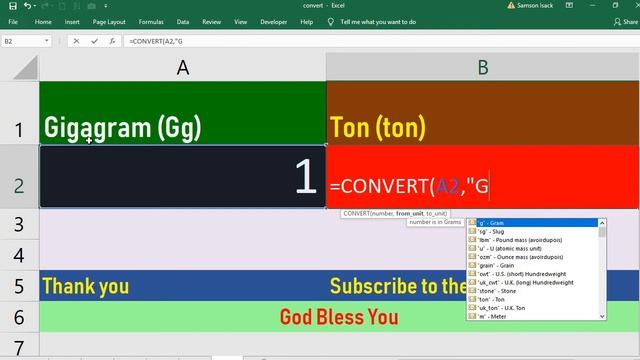Viewport: 640px width, 360px height.
Task: Switch to the Data tab
Action: (x=183, y=22)
